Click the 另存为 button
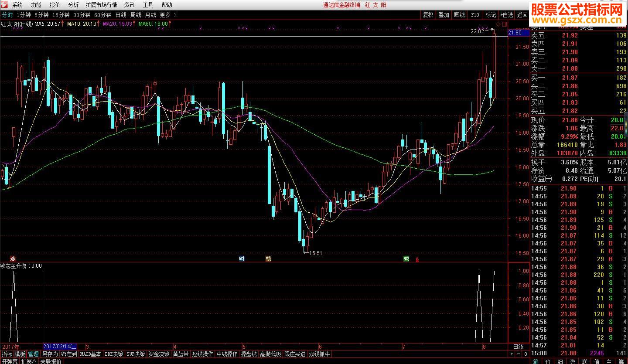Viewport: 628px width, 364px height. point(50,354)
